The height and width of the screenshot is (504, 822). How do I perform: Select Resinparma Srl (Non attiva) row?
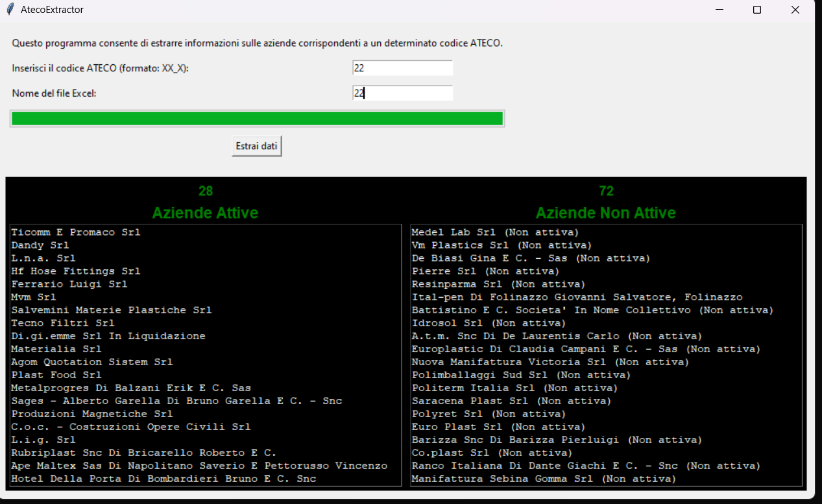point(606,284)
